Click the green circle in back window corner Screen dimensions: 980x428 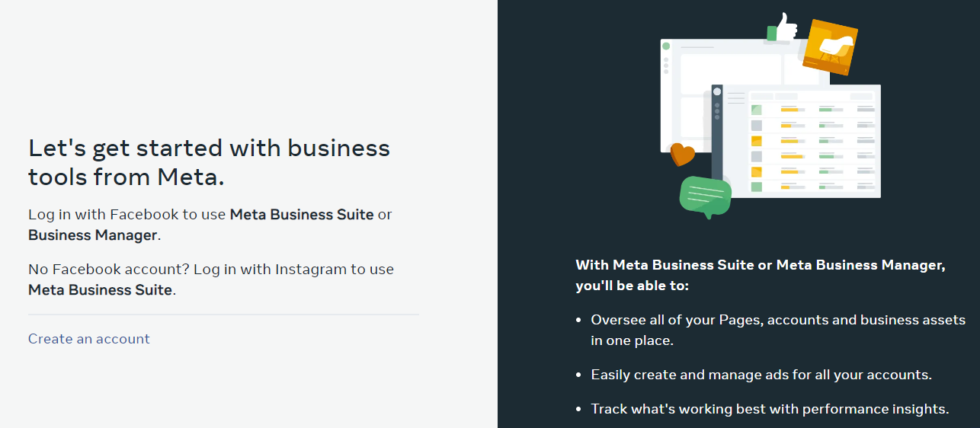tap(666, 46)
